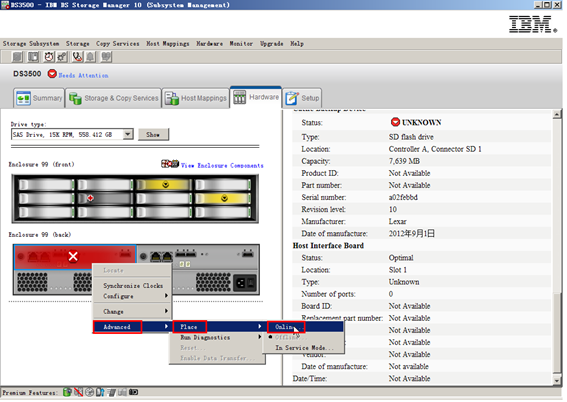
Task: Select the yellow drive in the middle row
Action: [222, 198]
